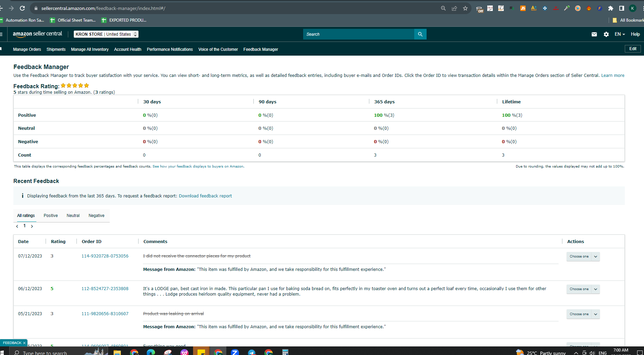Image resolution: width=644 pixels, height=355 pixels.
Task: Click the zoom magnifier icon in the address bar
Action: point(443,8)
